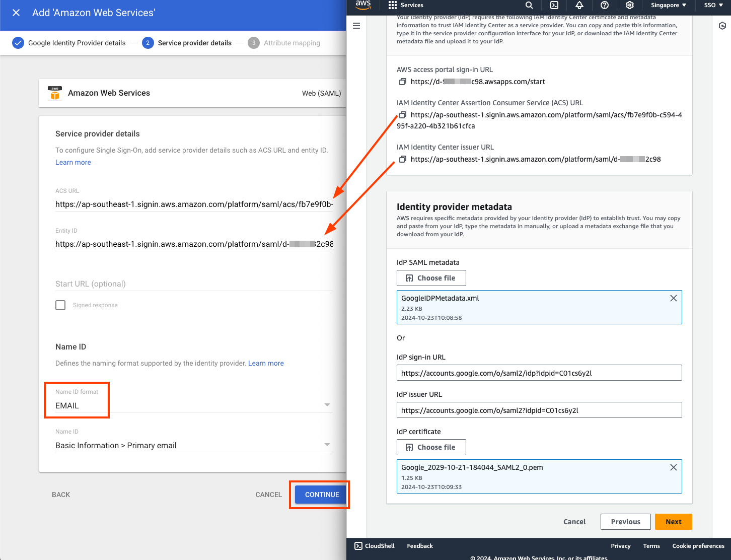Open the Singapore region selector
Screen dimensions: 731x560
pos(669,5)
